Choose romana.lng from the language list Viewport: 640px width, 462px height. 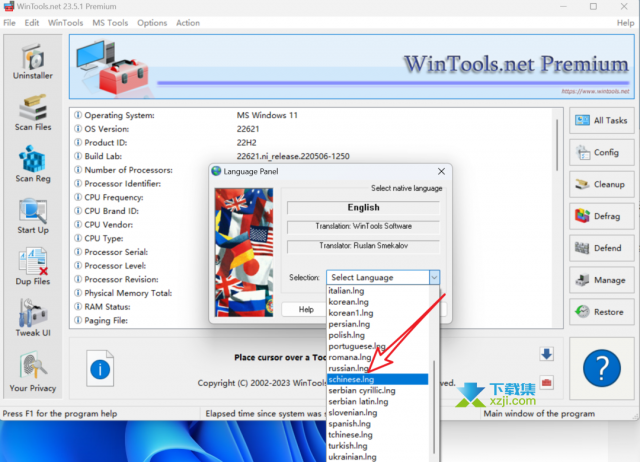pyautogui.click(x=378, y=357)
